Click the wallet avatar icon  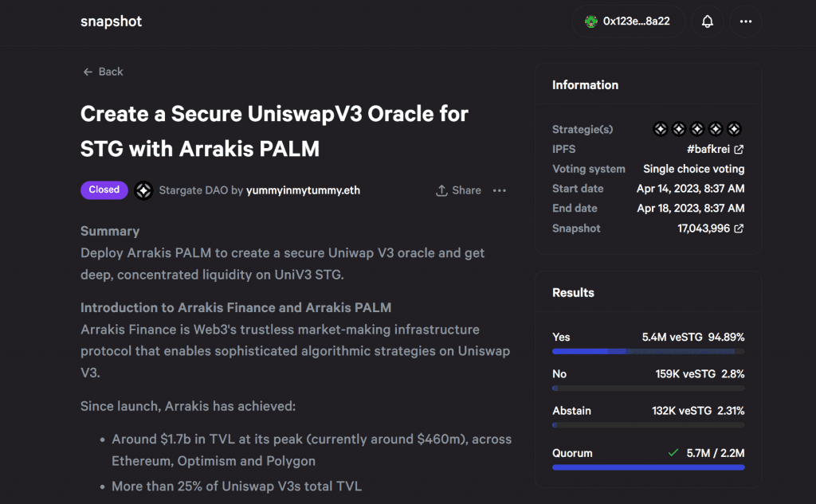click(591, 21)
